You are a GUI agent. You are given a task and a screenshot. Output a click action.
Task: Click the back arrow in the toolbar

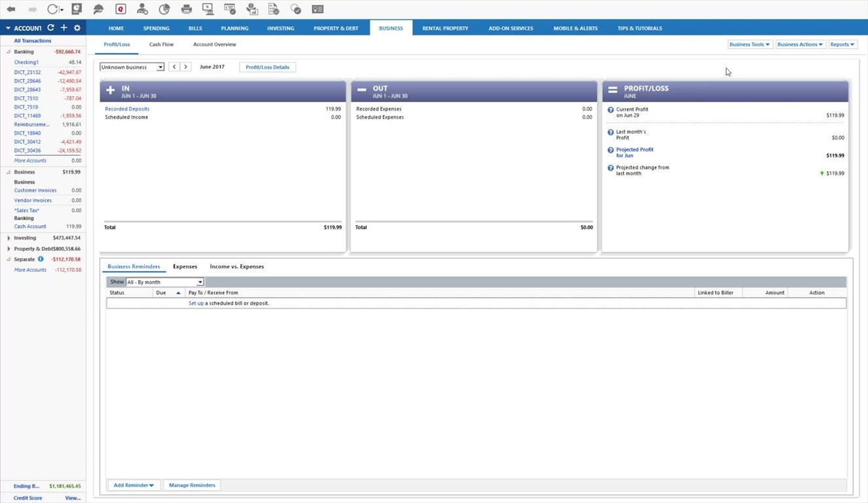click(11, 9)
